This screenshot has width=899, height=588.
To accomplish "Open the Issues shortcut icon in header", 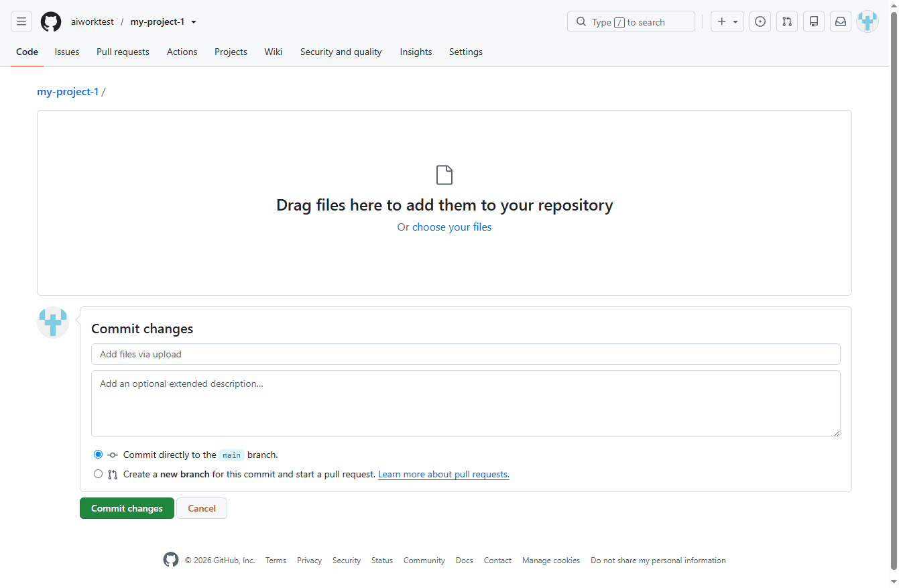I will tap(760, 21).
